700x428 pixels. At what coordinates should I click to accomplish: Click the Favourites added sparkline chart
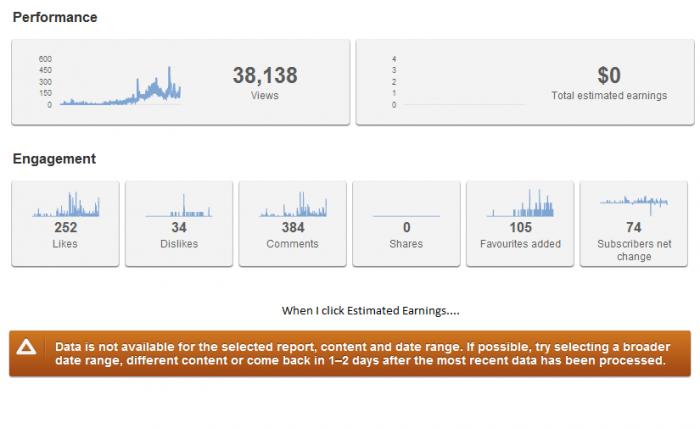pos(520,203)
